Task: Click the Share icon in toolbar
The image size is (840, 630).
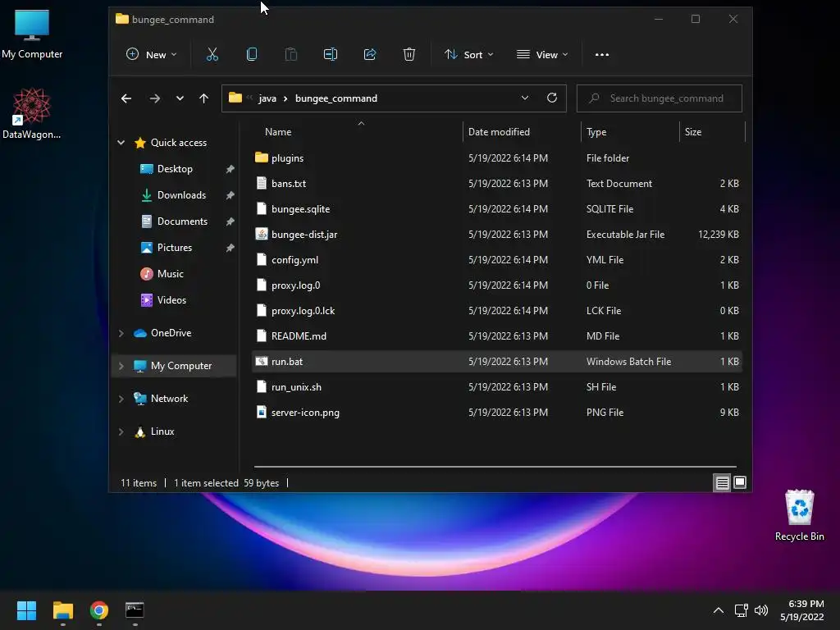Action: click(370, 54)
